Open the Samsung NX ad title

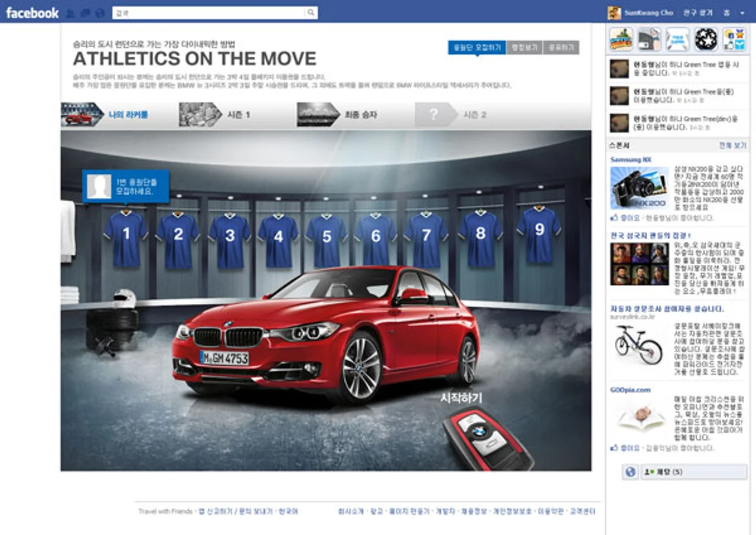point(631,160)
